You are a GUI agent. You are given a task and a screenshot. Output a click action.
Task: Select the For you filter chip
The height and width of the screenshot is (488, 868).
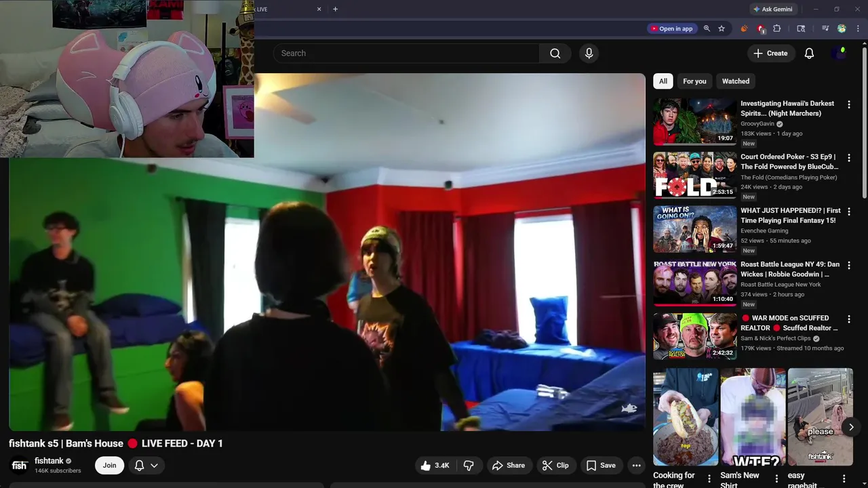[694, 81]
